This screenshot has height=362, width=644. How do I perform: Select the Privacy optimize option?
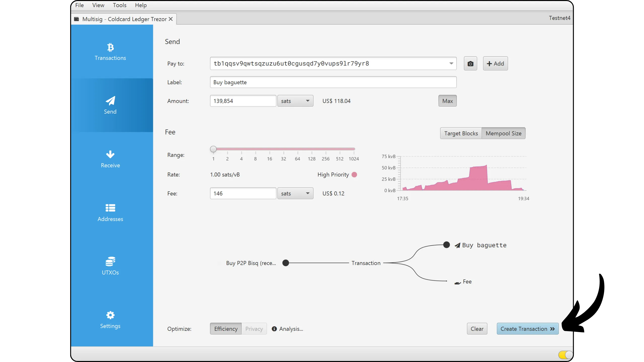[254, 329]
